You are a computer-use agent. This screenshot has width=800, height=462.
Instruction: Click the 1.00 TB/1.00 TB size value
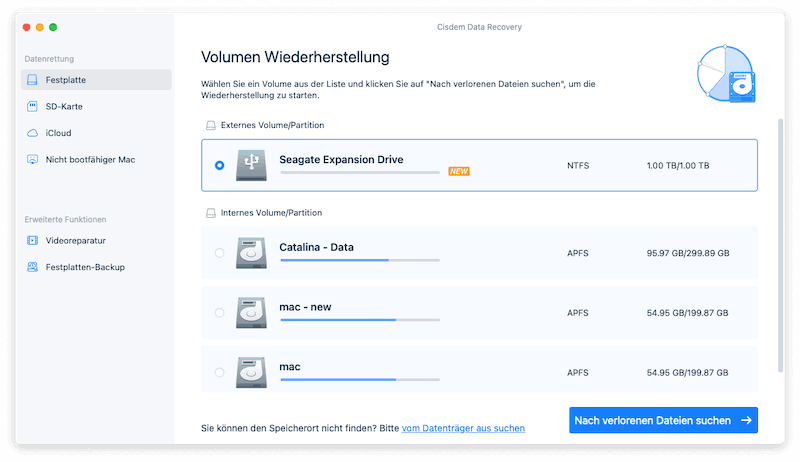[x=678, y=165]
